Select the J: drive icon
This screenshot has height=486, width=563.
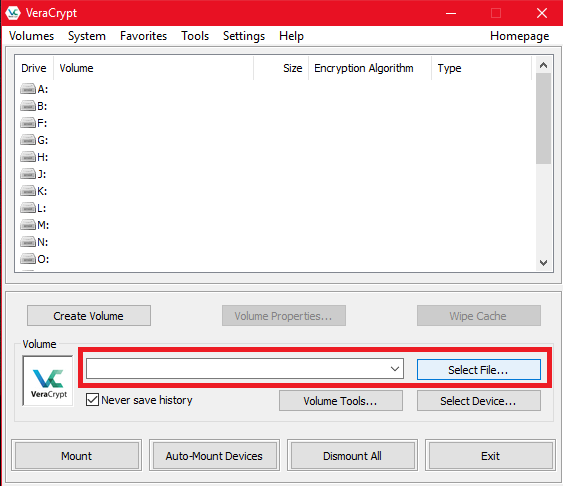coord(28,174)
